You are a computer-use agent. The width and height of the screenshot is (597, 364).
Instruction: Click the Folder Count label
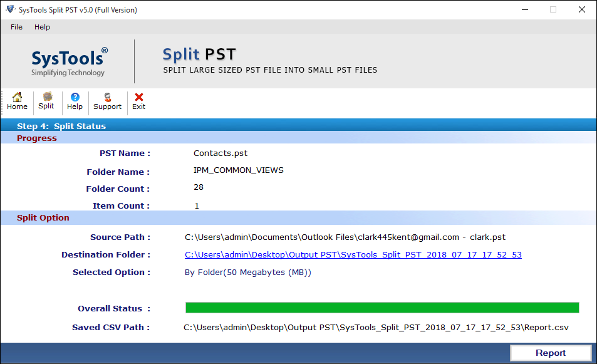pyautogui.click(x=118, y=189)
